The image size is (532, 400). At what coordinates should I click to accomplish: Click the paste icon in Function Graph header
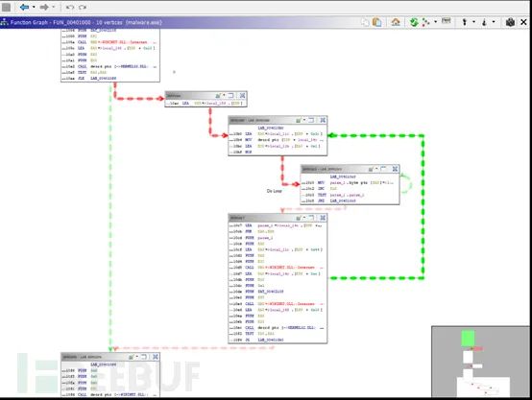(377, 22)
